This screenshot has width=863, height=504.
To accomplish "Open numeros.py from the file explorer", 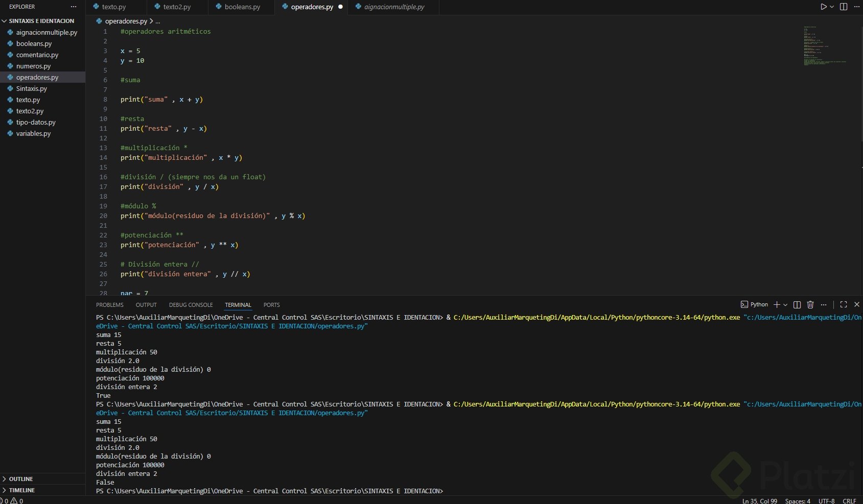I will [x=33, y=66].
